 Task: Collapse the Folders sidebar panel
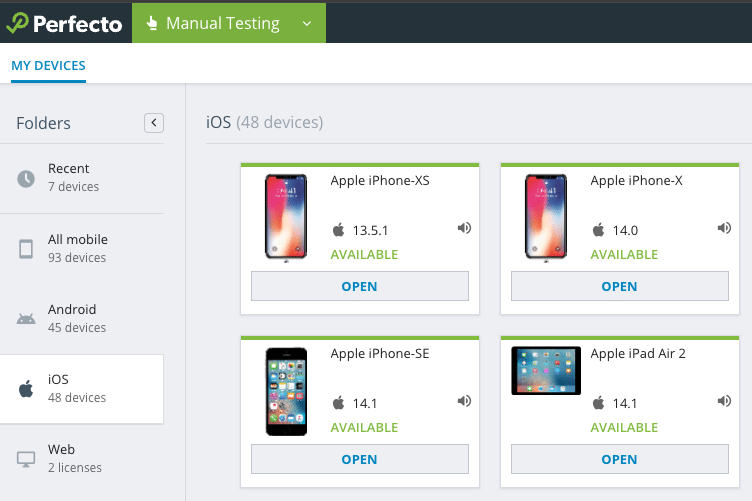154,123
